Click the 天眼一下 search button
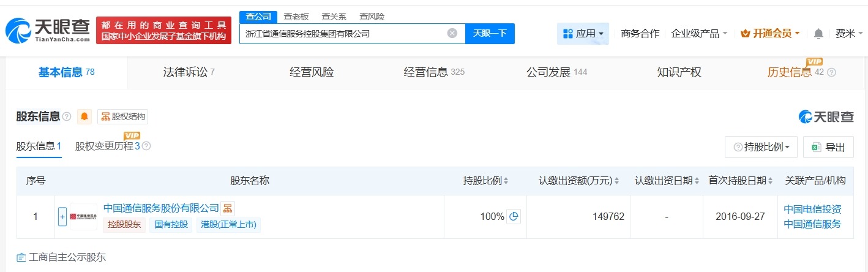The width and height of the screenshot is (868, 272). coord(490,33)
